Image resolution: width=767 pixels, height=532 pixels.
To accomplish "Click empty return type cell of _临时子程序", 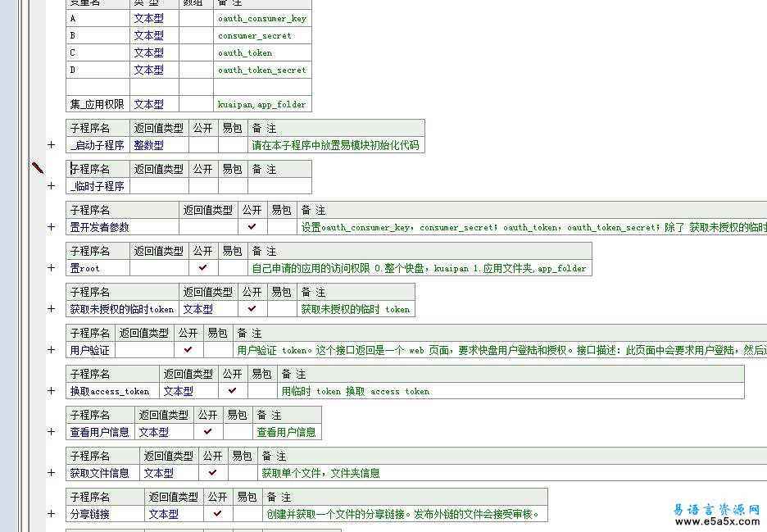I will [x=160, y=186].
